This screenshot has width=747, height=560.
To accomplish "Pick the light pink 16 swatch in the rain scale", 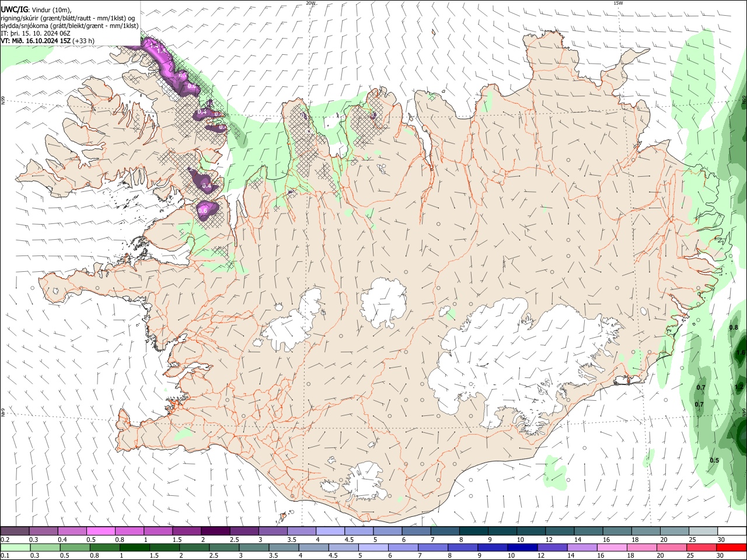I will pos(612,547).
